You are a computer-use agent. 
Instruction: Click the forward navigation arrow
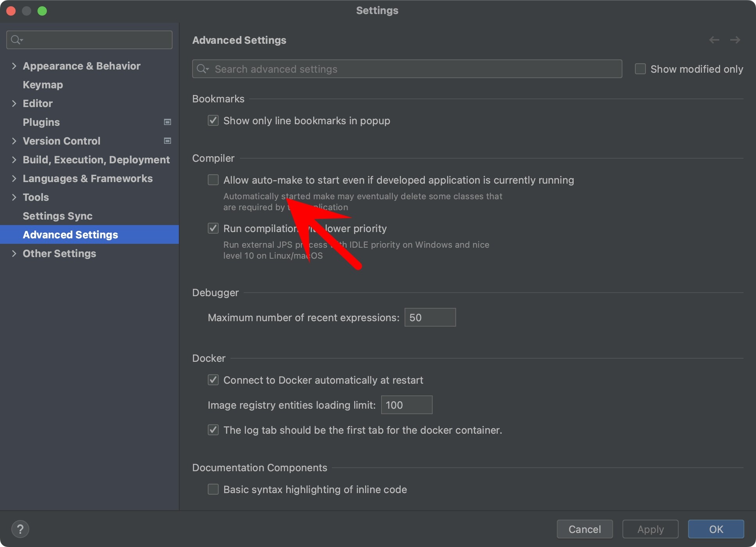click(735, 39)
